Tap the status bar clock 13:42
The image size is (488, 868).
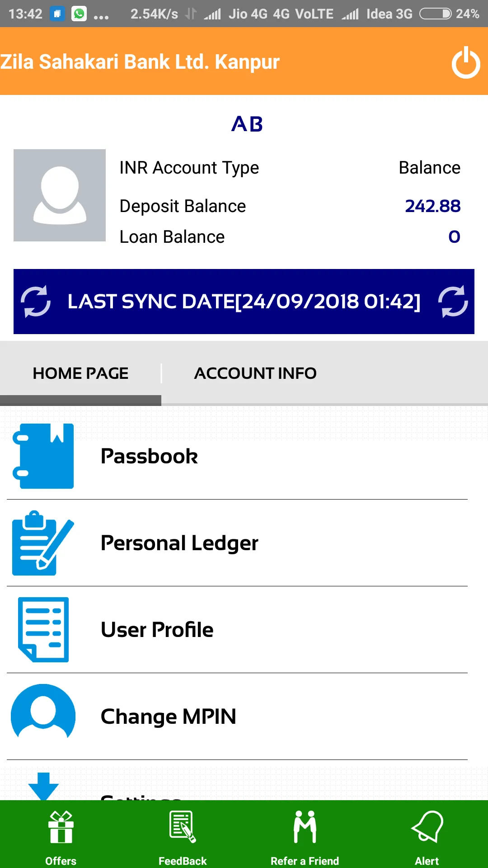click(25, 14)
